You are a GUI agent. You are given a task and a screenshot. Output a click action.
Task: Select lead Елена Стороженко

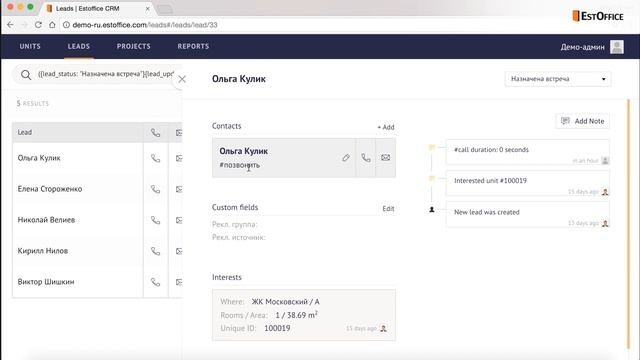(x=50, y=189)
